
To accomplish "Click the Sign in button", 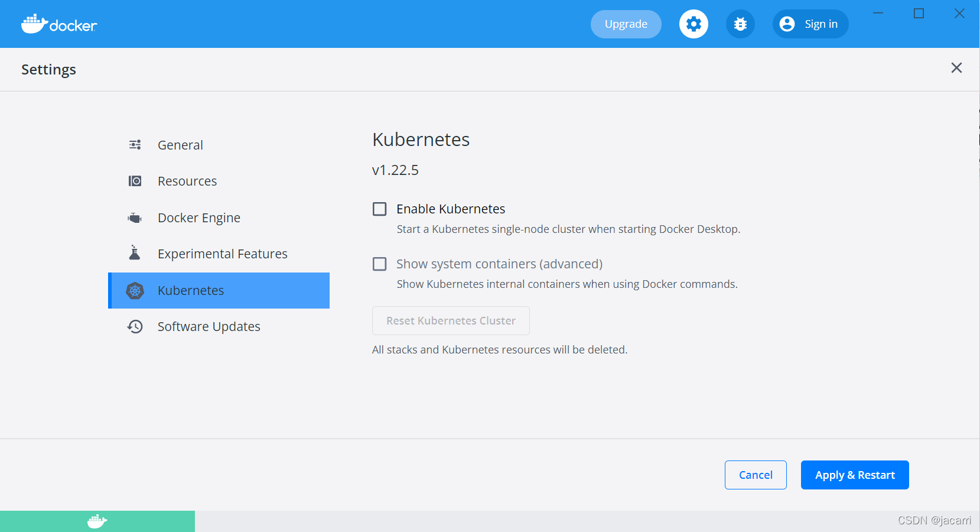I will click(810, 24).
